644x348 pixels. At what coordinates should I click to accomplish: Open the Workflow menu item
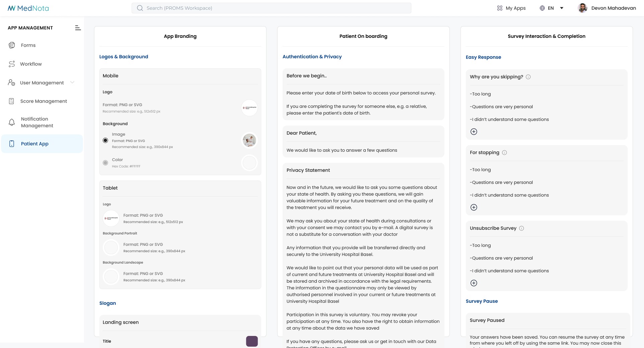click(42, 64)
